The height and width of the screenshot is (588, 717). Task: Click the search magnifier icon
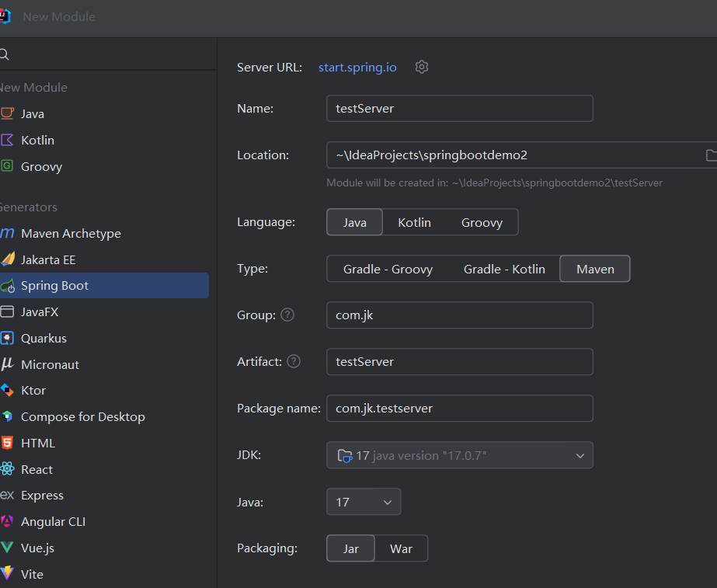5,55
